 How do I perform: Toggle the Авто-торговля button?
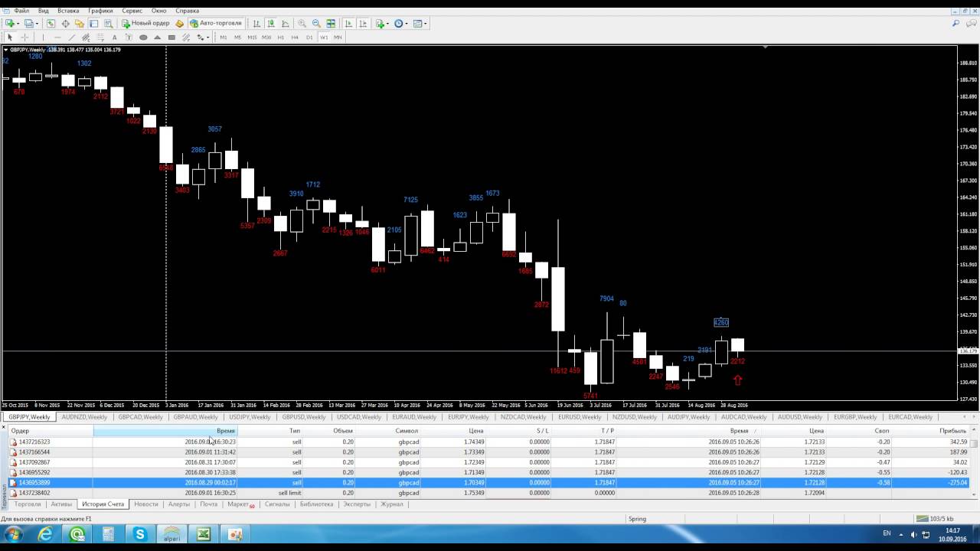[216, 23]
